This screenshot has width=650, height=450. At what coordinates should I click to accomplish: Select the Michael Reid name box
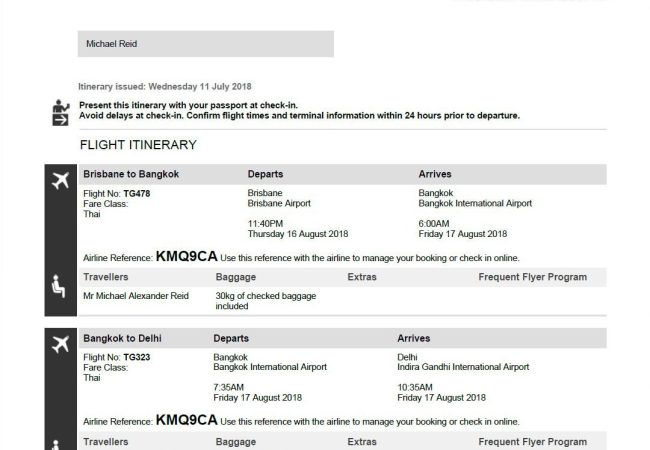(x=205, y=43)
